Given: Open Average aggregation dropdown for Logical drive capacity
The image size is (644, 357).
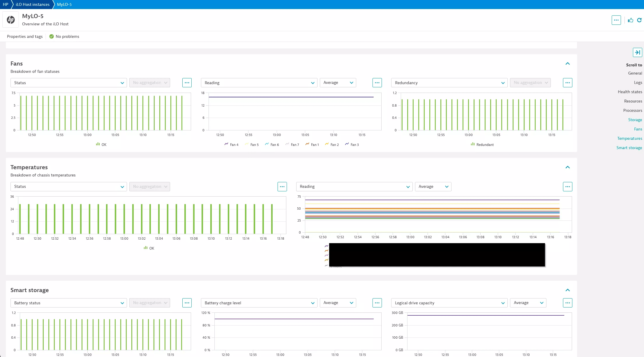Looking at the screenshot, I should coord(528,303).
